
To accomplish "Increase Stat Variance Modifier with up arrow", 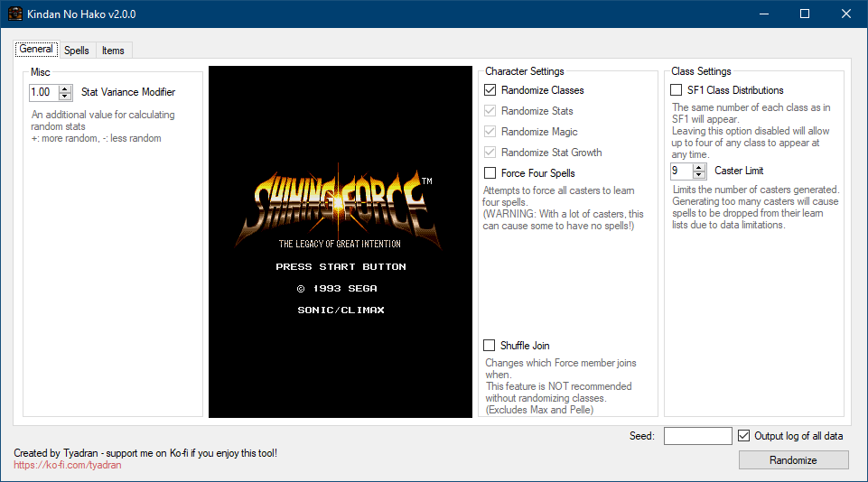I will 65,88.
